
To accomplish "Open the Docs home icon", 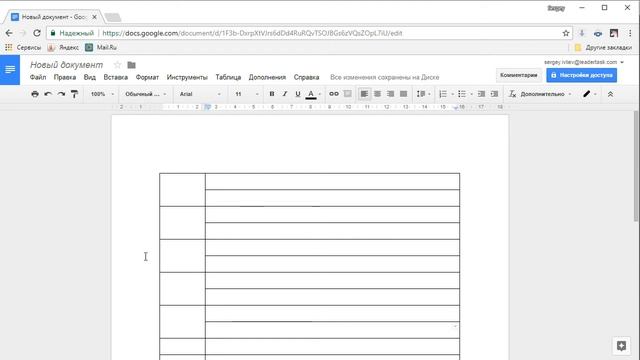I will coord(10,70).
